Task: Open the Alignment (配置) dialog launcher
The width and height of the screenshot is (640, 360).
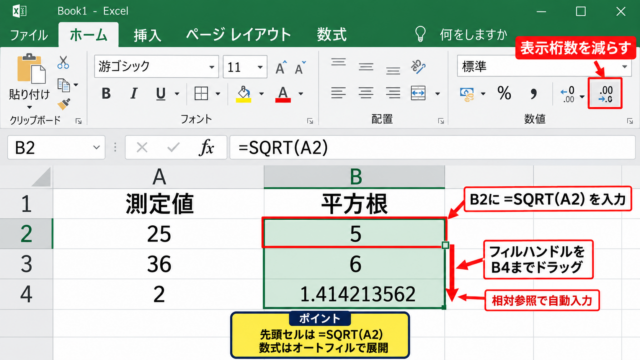Action: (x=441, y=121)
